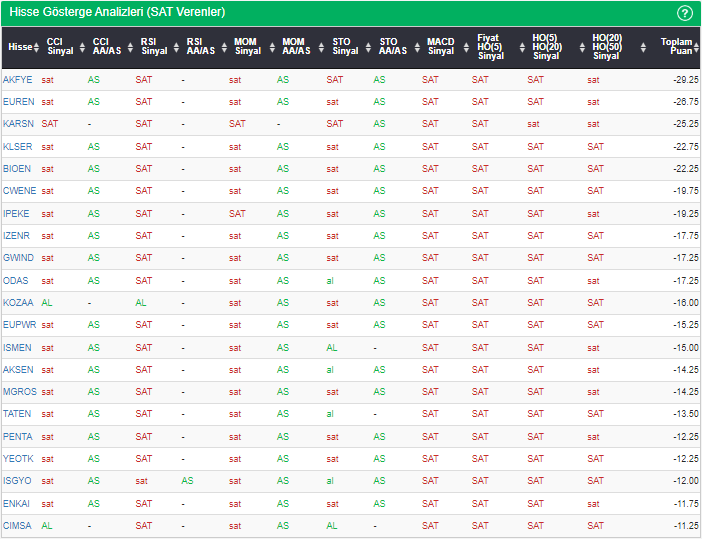The width and height of the screenshot is (702, 539).
Task: Select EUREN total score -26.75
Action: click(685, 102)
